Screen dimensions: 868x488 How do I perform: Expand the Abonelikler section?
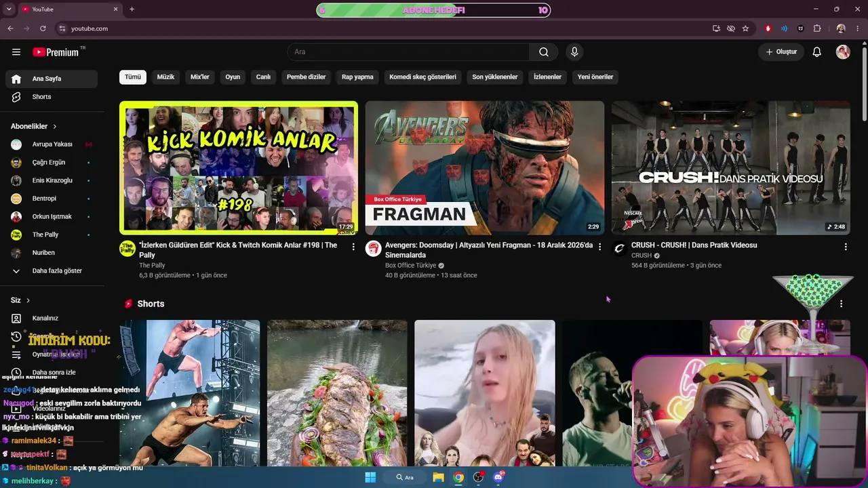(x=34, y=126)
